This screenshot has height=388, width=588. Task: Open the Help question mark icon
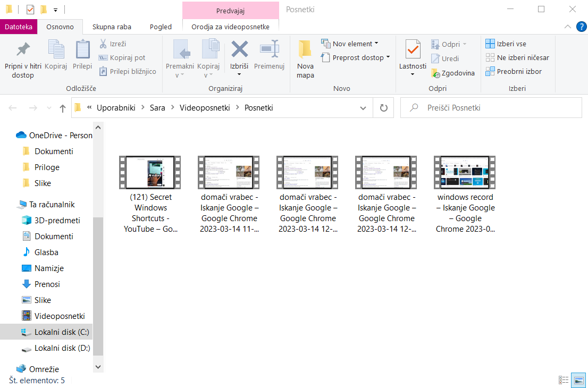click(x=581, y=27)
